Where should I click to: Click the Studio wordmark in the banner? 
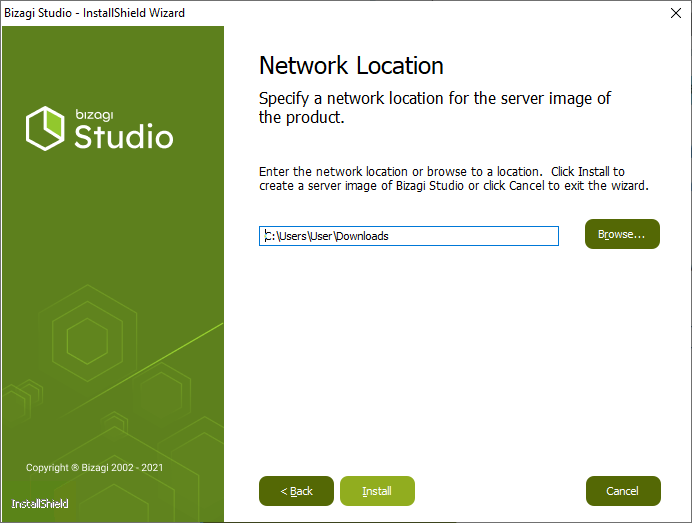point(124,136)
